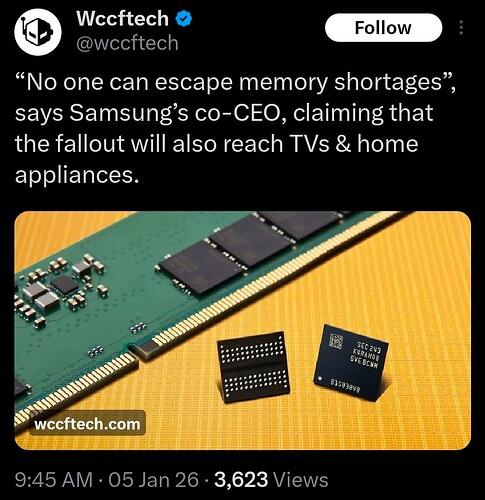This screenshot has height=500, width=485.
Task: Open the wccftech.com domain label
Action: click(x=87, y=424)
